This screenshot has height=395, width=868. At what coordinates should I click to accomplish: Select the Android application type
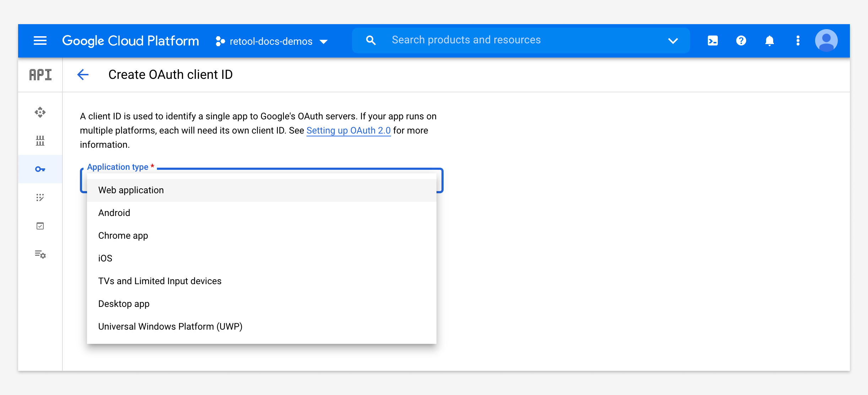click(x=114, y=213)
